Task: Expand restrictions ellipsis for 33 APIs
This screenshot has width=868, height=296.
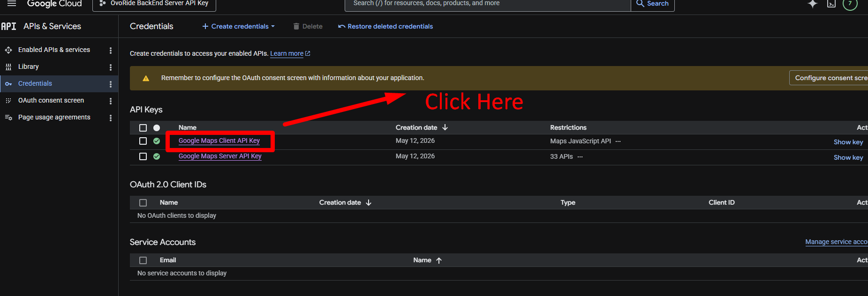Action: (x=580, y=157)
